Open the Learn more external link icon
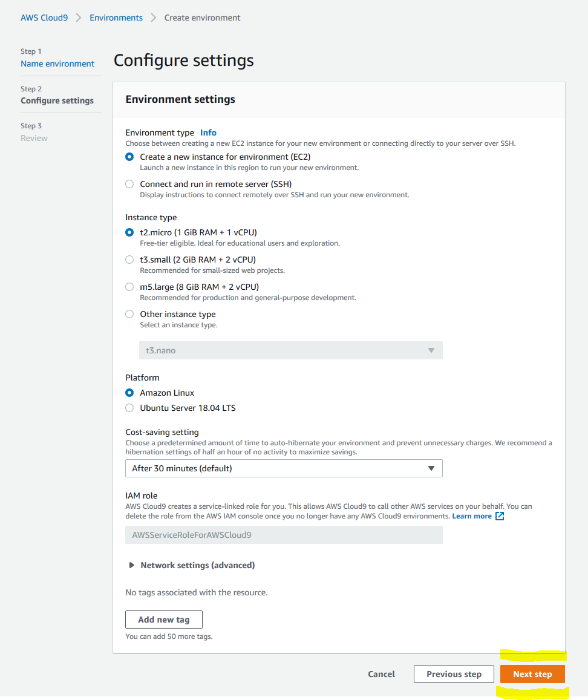 click(500, 516)
